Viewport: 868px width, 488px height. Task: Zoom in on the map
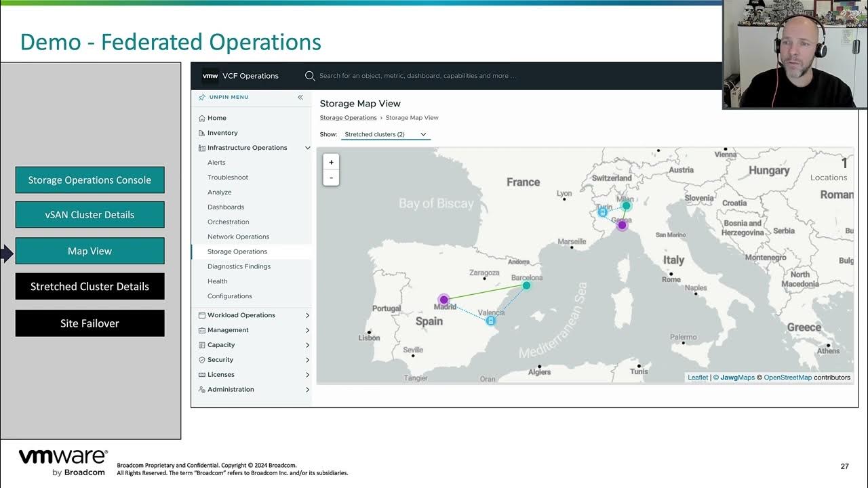[331, 162]
